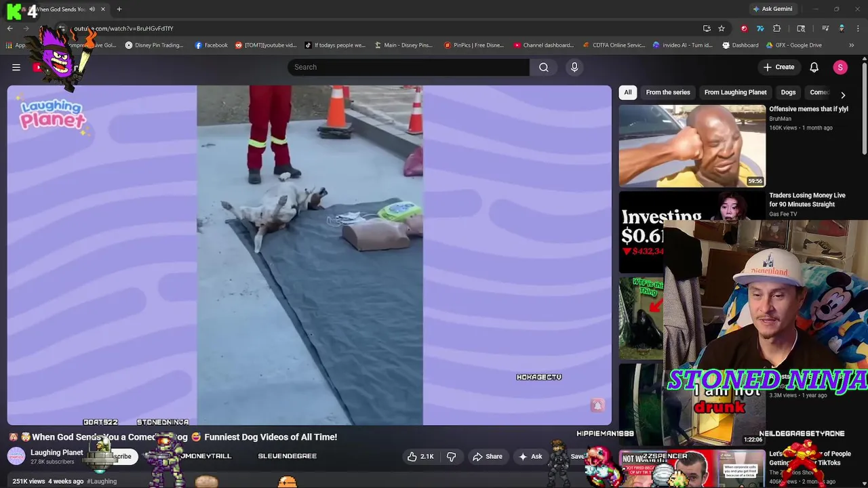
Task: Open the Create button
Action: [x=778, y=67]
